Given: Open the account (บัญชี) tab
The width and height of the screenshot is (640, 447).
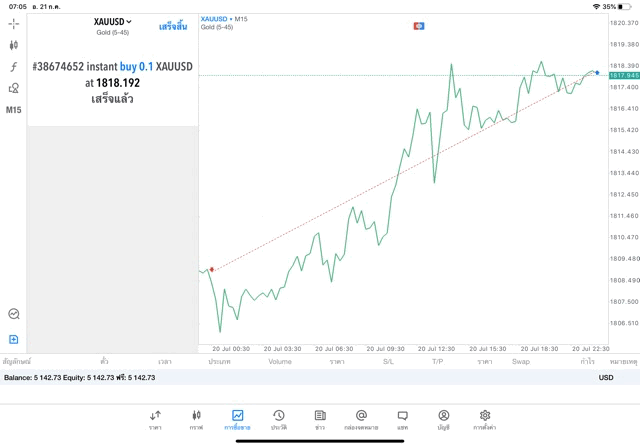Looking at the screenshot, I should (x=443, y=419).
